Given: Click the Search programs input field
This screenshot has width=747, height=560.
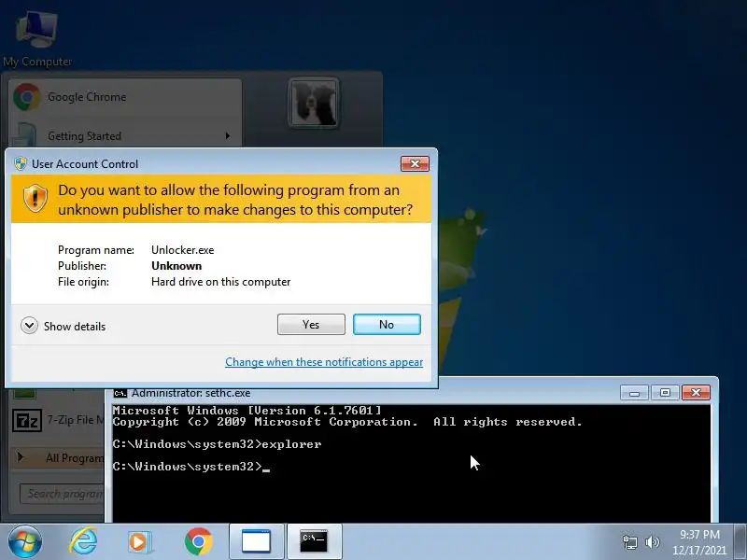Looking at the screenshot, I should (62, 494).
